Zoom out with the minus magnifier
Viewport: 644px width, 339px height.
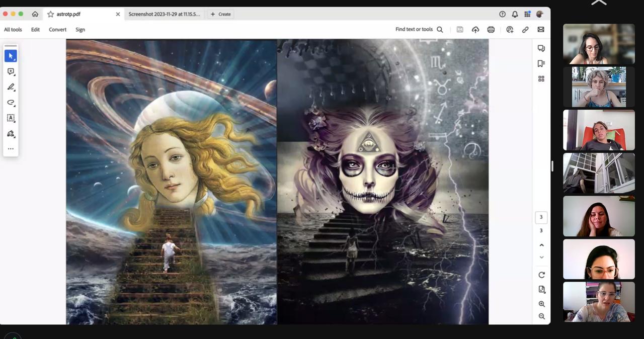pos(541,316)
